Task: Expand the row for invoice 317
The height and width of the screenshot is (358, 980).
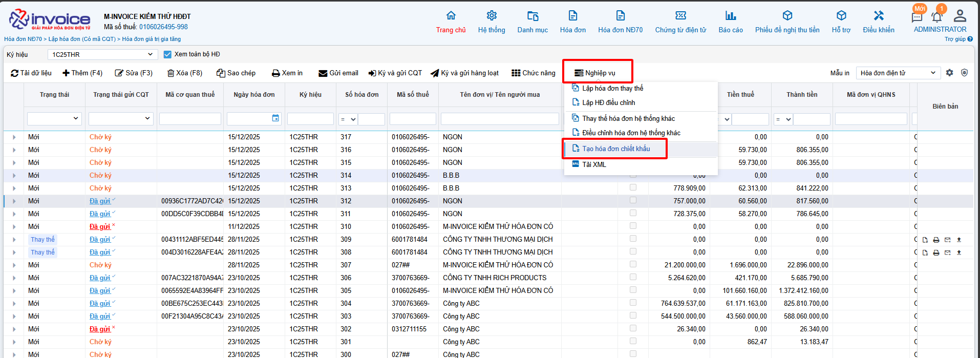Action: (x=14, y=137)
